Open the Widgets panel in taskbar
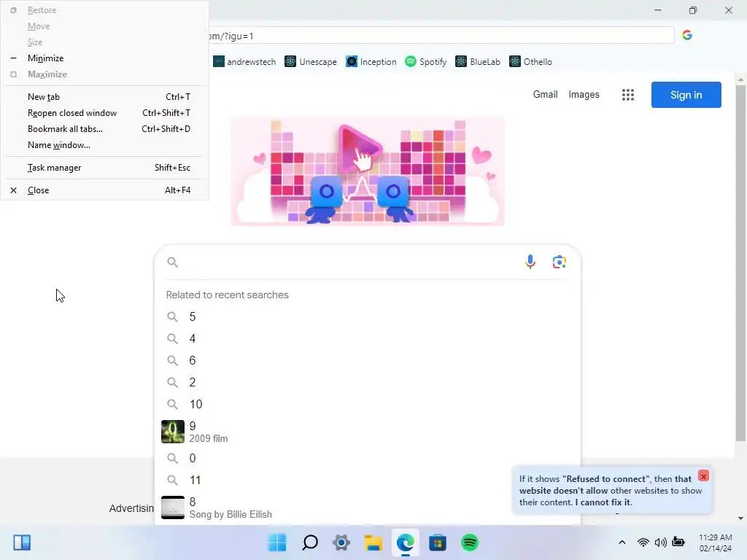 click(22, 542)
